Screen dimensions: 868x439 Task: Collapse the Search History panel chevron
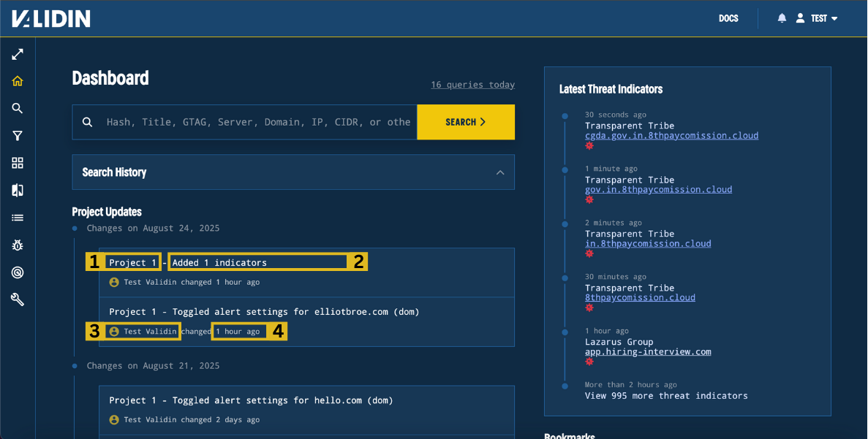(x=500, y=172)
